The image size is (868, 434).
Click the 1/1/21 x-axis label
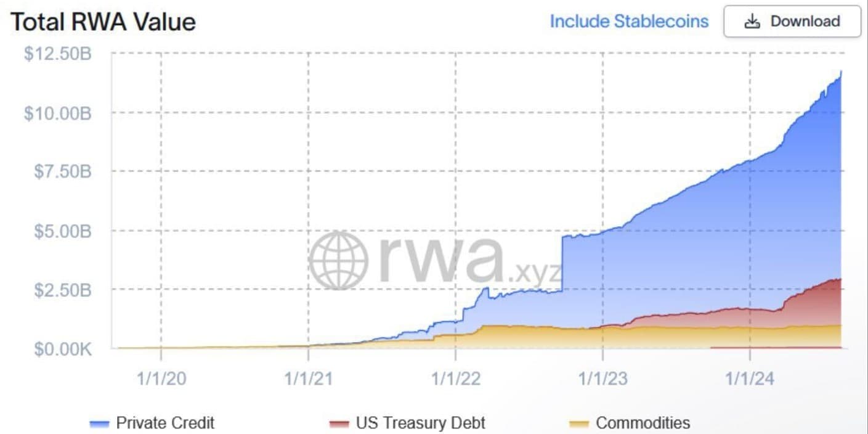click(308, 378)
